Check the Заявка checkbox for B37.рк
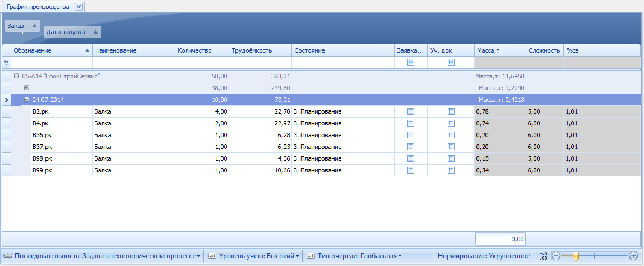 tap(411, 147)
